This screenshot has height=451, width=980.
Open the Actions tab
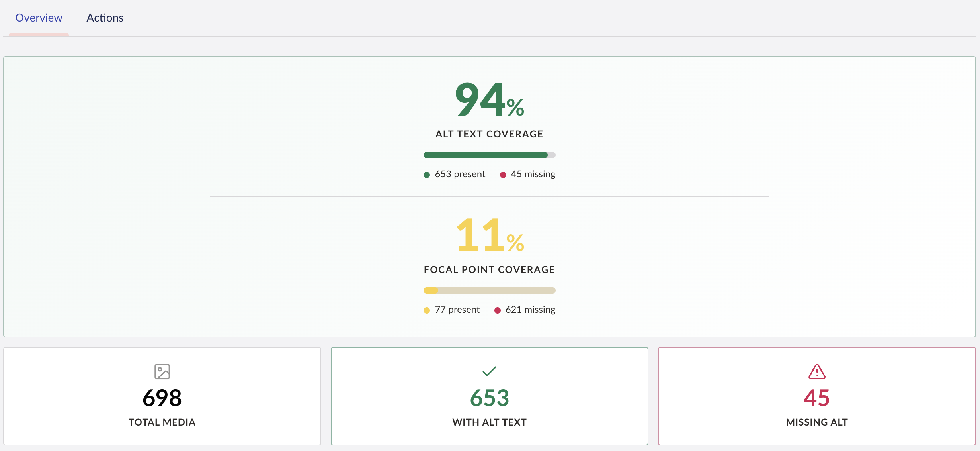105,18
